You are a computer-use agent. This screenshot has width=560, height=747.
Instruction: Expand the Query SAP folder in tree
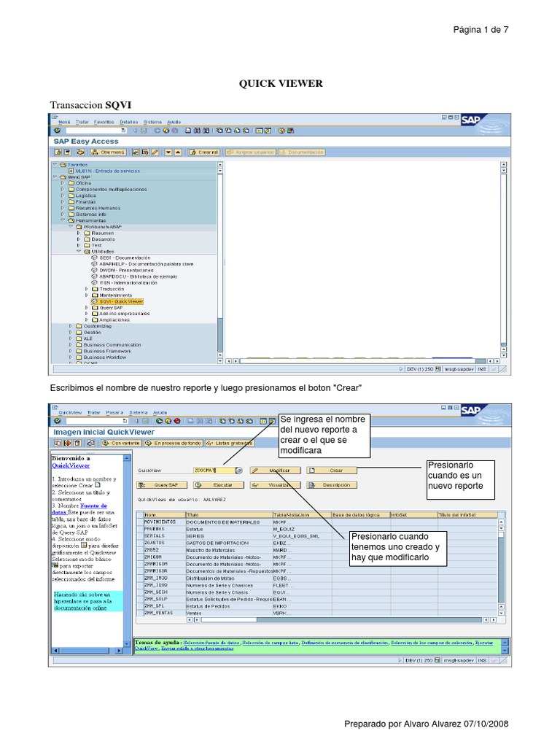pyautogui.click(x=87, y=308)
